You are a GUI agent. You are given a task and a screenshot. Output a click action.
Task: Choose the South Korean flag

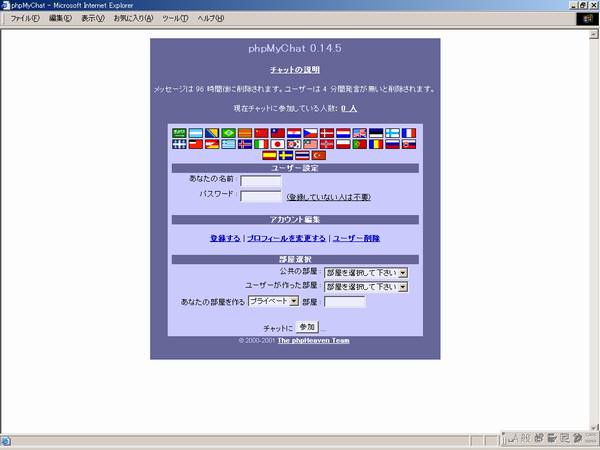(x=294, y=144)
